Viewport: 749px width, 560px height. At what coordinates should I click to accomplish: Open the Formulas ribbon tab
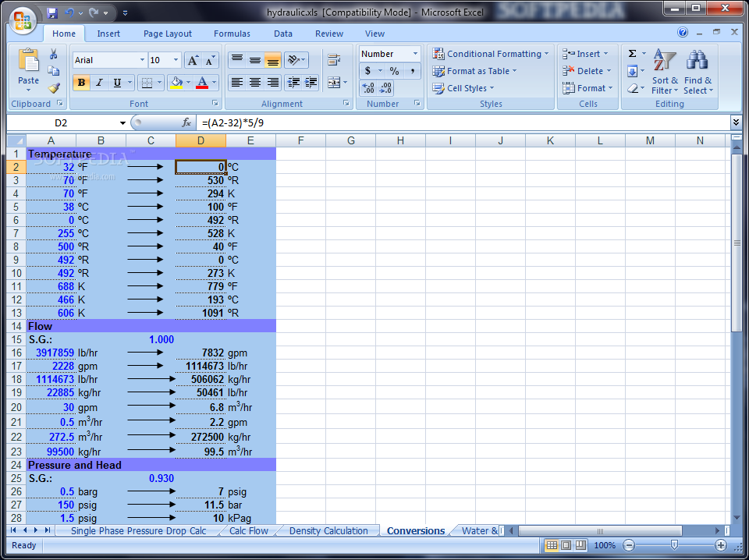pyautogui.click(x=232, y=34)
